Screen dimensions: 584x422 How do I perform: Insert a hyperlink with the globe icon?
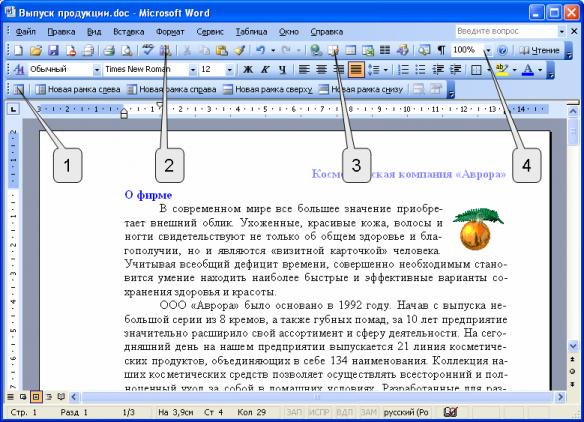(316, 50)
